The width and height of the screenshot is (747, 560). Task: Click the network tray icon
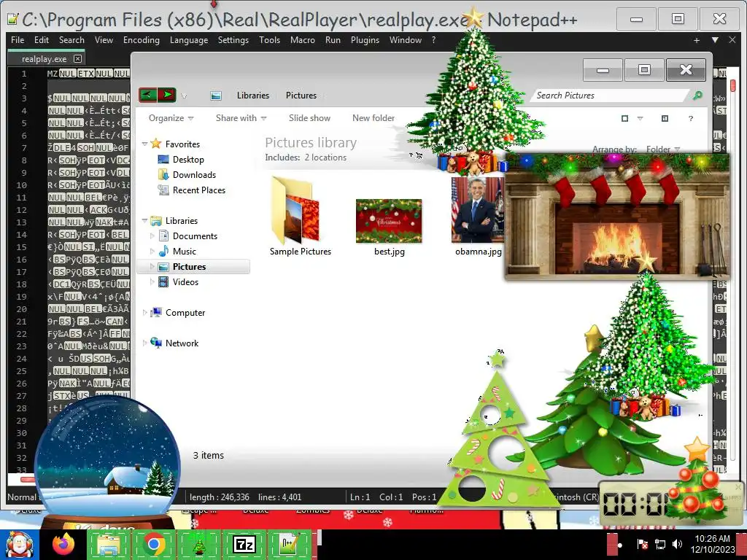660,544
